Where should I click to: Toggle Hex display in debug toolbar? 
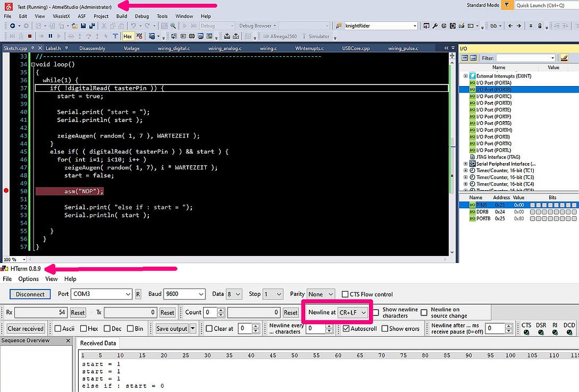point(128,36)
